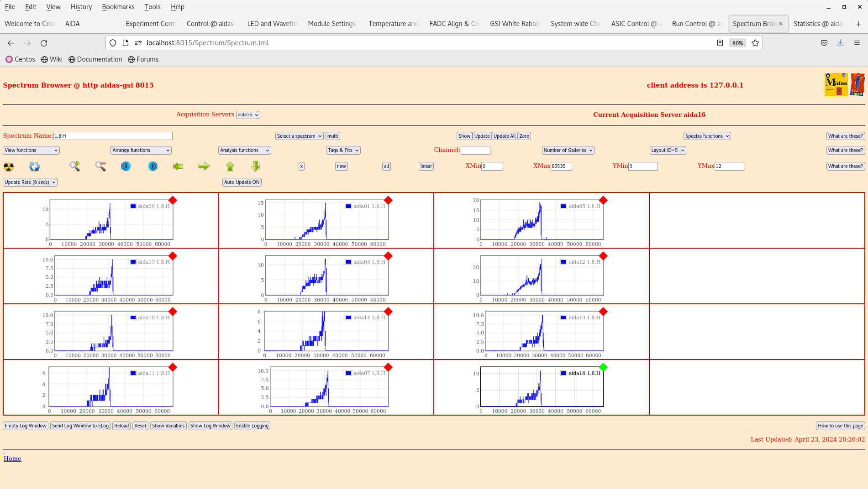The height and width of the screenshot is (489, 868).
Task: Click the YMax input field
Action: 729,166
